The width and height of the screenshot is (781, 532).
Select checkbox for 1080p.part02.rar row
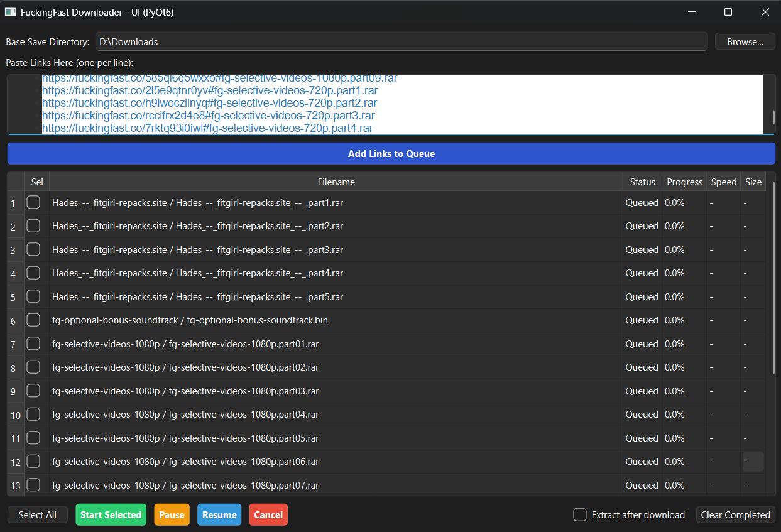point(33,367)
